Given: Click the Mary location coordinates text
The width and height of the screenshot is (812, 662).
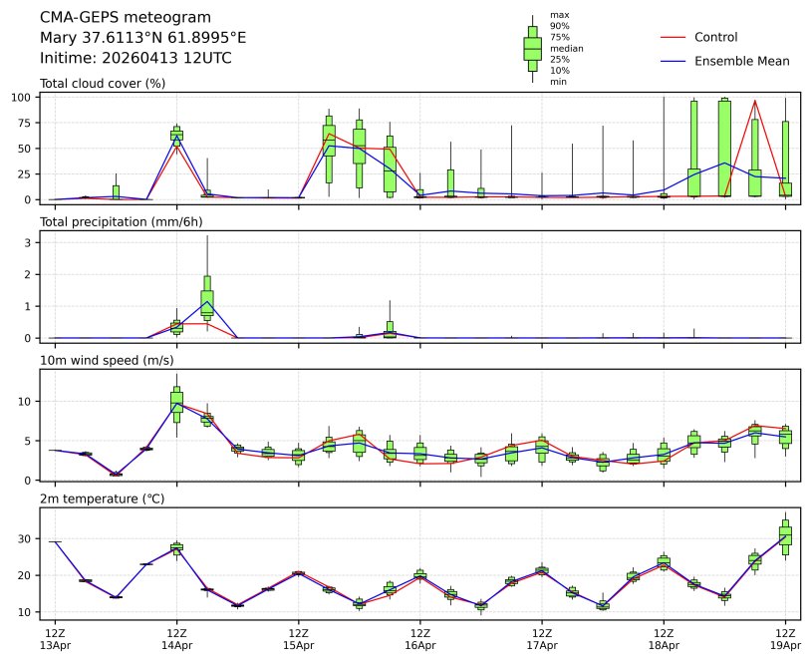Looking at the screenshot, I should 142,38.
